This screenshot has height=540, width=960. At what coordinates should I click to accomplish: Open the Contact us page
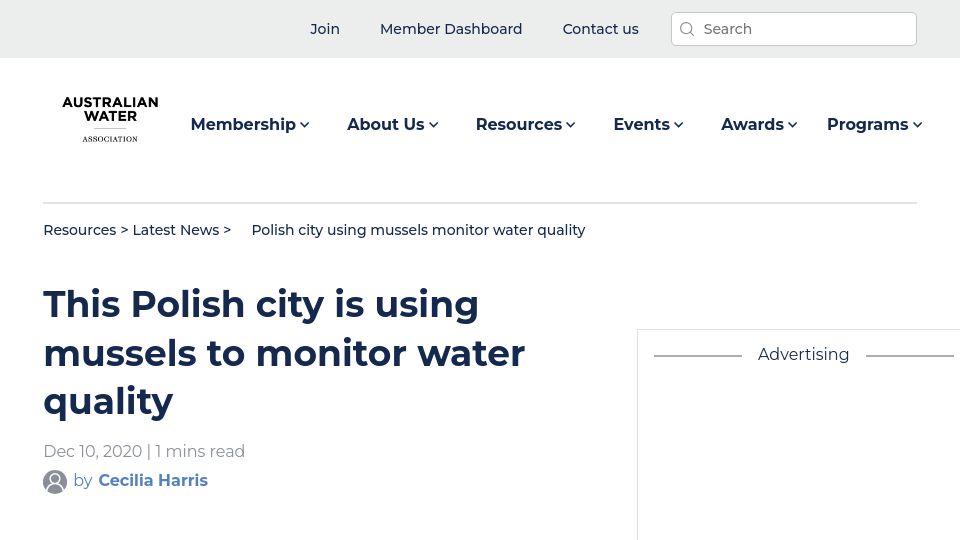(600, 29)
